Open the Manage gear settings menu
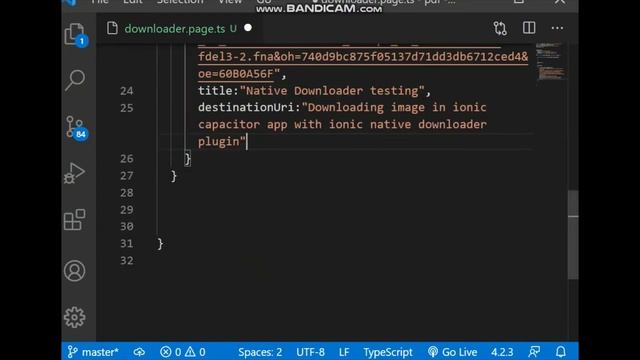Image resolution: width=640 pixels, height=360 pixels. coord(75,317)
